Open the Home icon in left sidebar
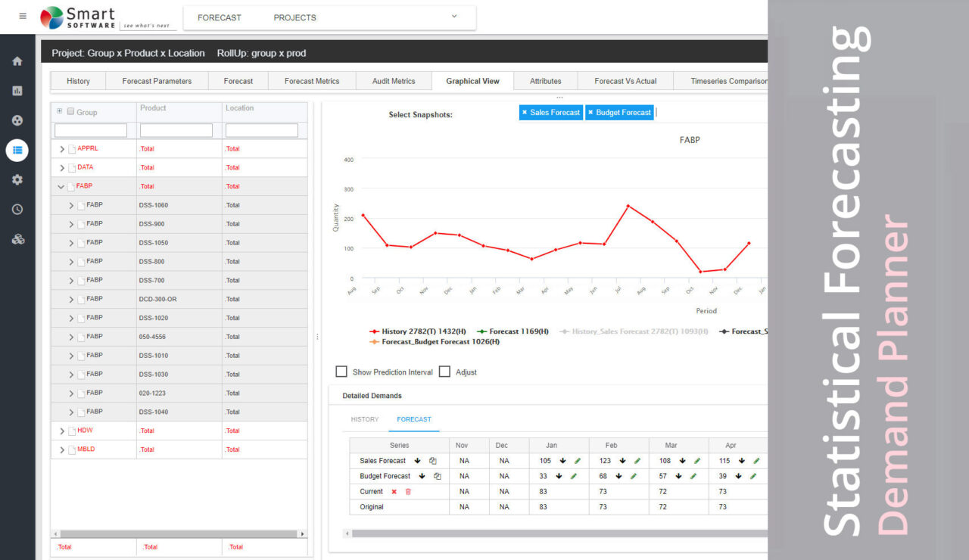Viewport: 969px width, 560px height. pyautogui.click(x=17, y=61)
